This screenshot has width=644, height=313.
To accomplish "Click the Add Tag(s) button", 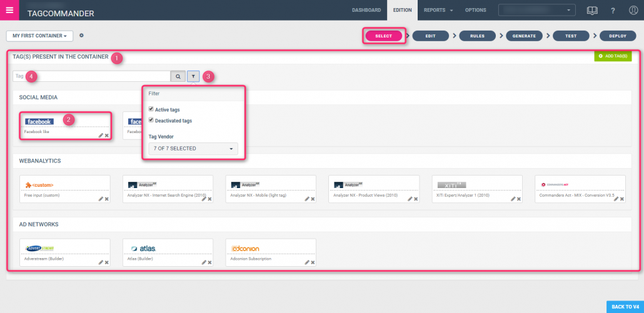I will pos(613,56).
